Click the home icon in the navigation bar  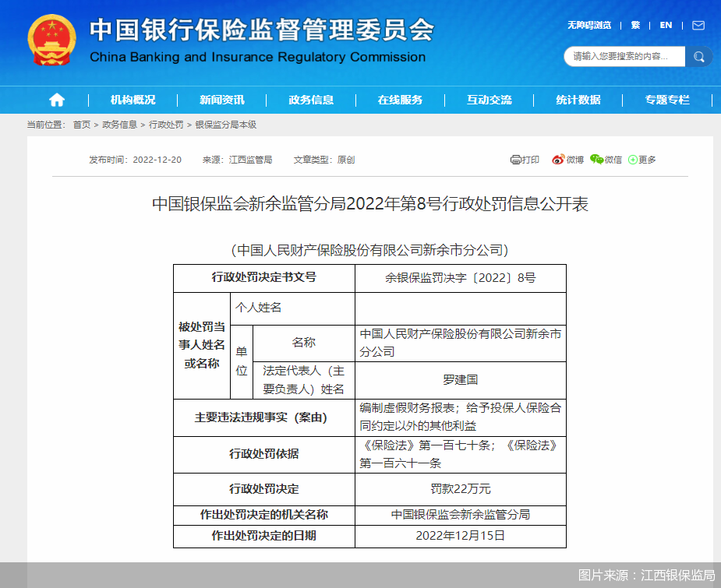(55, 100)
